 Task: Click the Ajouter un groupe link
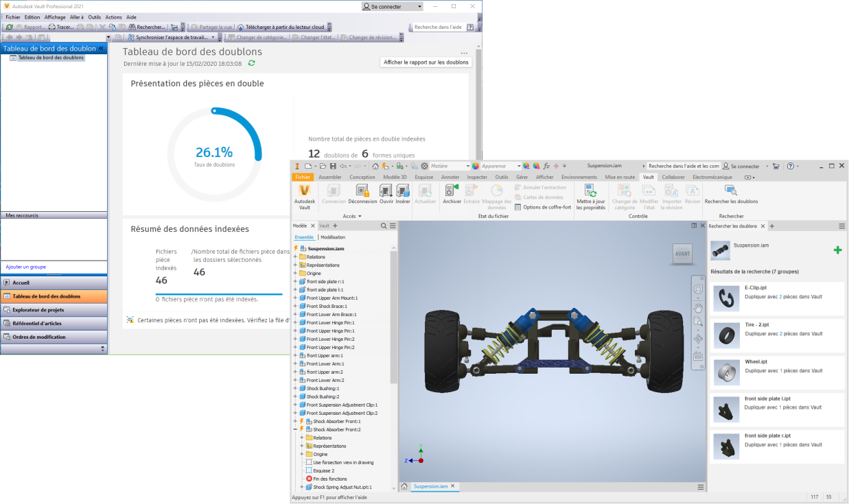coord(25,267)
